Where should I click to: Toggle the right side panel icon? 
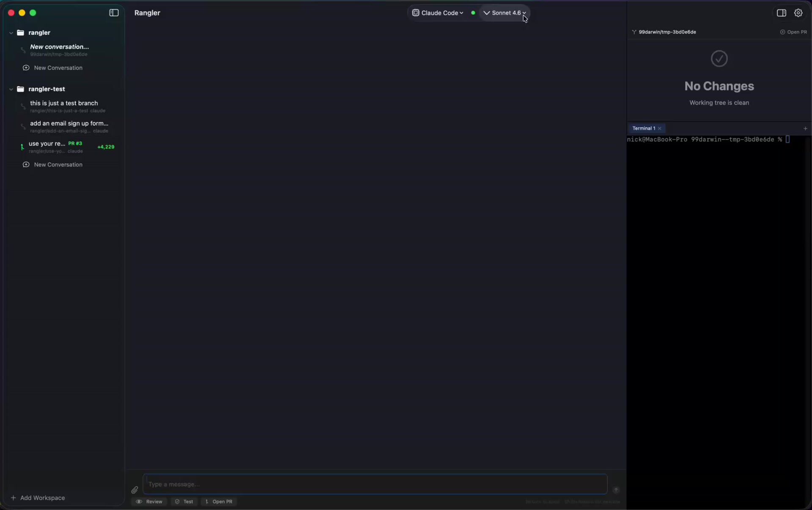[x=781, y=13]
